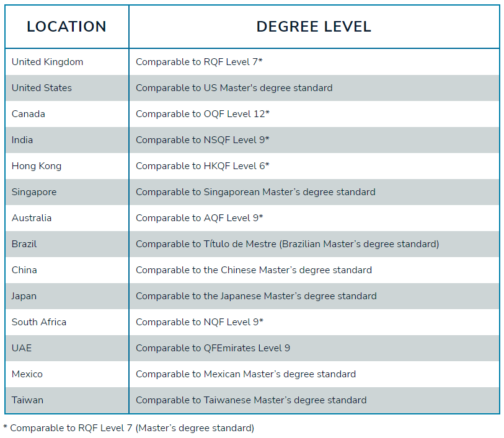Select the United Kingdom location cell

pyautogui.click(x=47, y=62)
